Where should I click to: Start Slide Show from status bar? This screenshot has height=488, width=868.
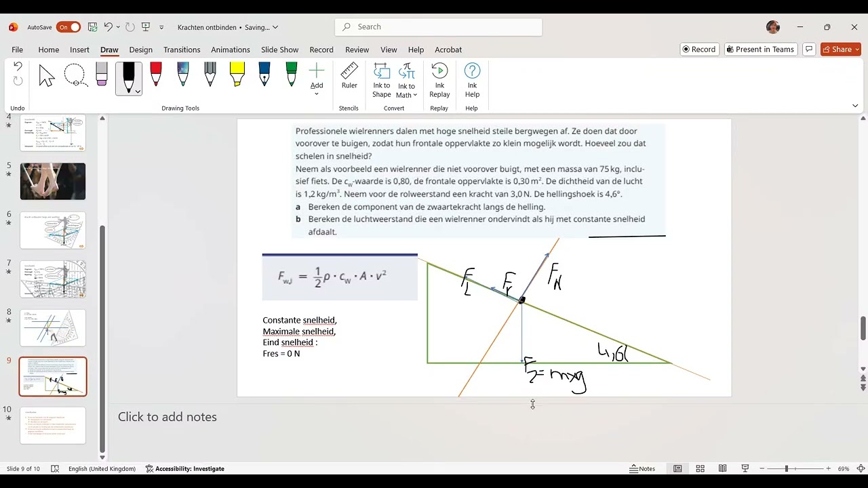[745, 468]
